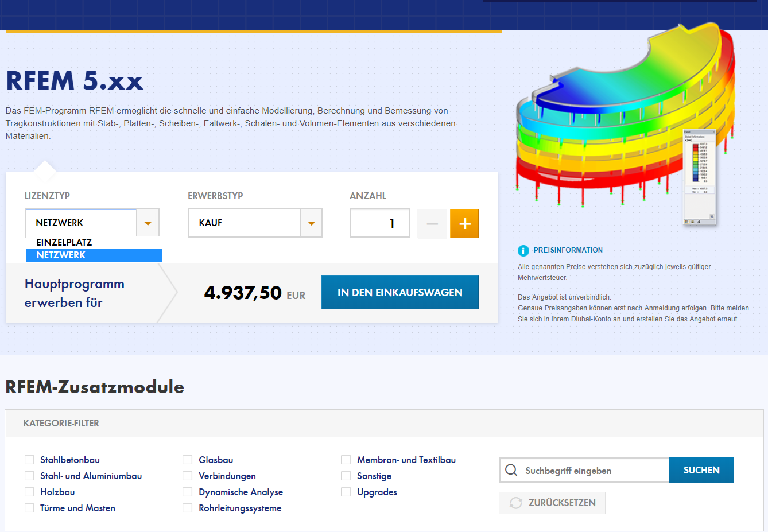The height and width of the screenshot is (532, 768).
Task: Click the Zurücksetzen button label
Action: (x=562, y=503)
